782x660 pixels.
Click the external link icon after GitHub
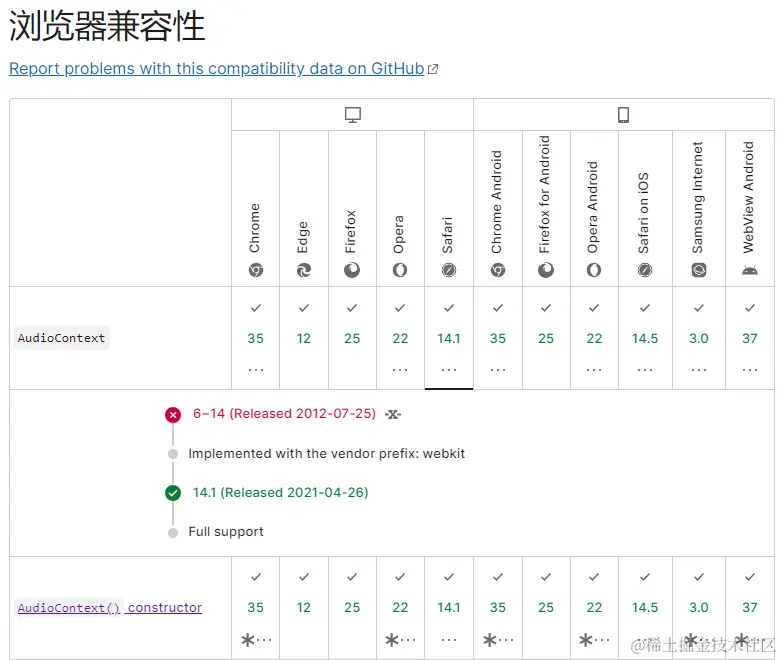(433, 69)
